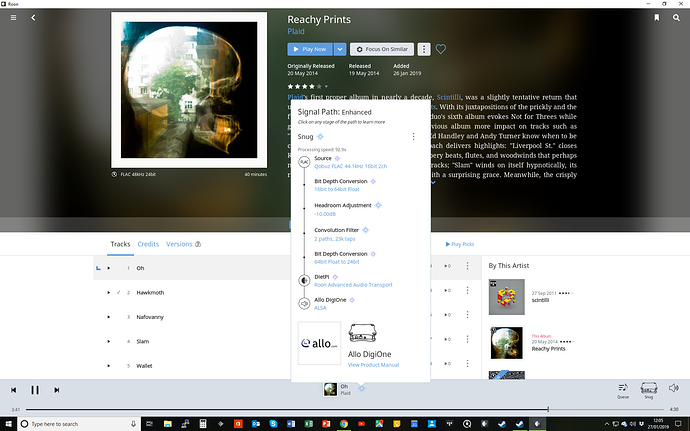Open Chrome from the taskbar

(344, 424)
